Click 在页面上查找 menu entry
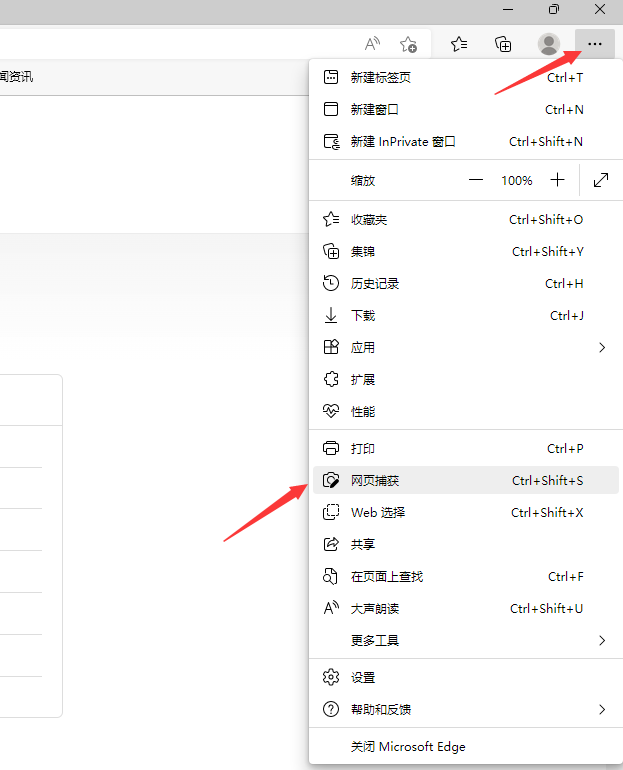623x770 pixels. tap(387, 577)
